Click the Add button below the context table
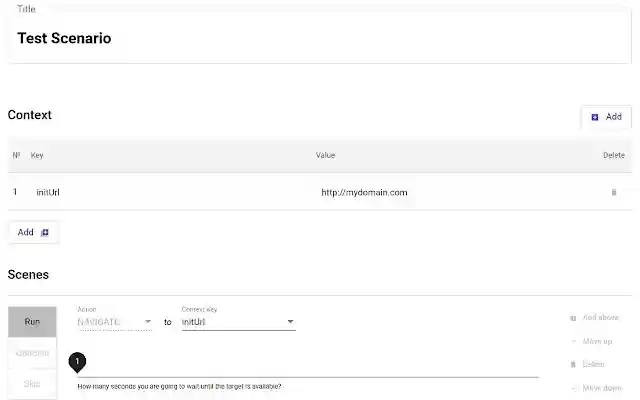Viewport: 640px width, 400px height. 33,232
